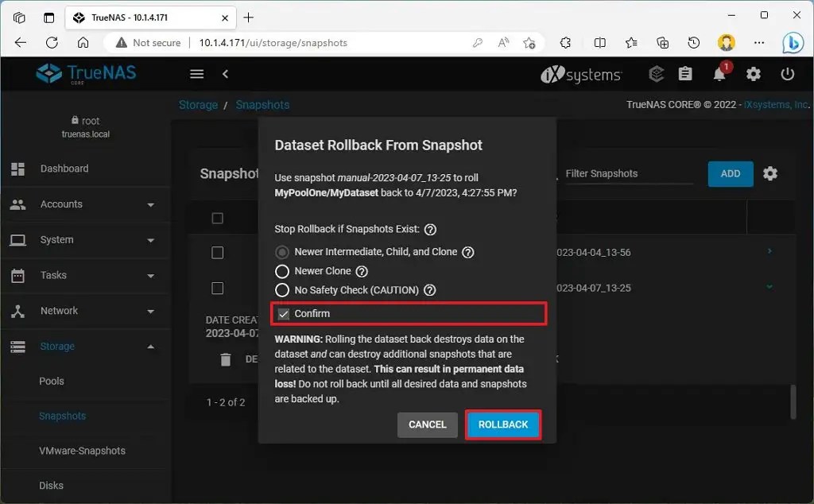Choose No Safety Check (CAUTION) option
Image resolution: width=814 pixels, height=504 pixels.
[282, 290]
